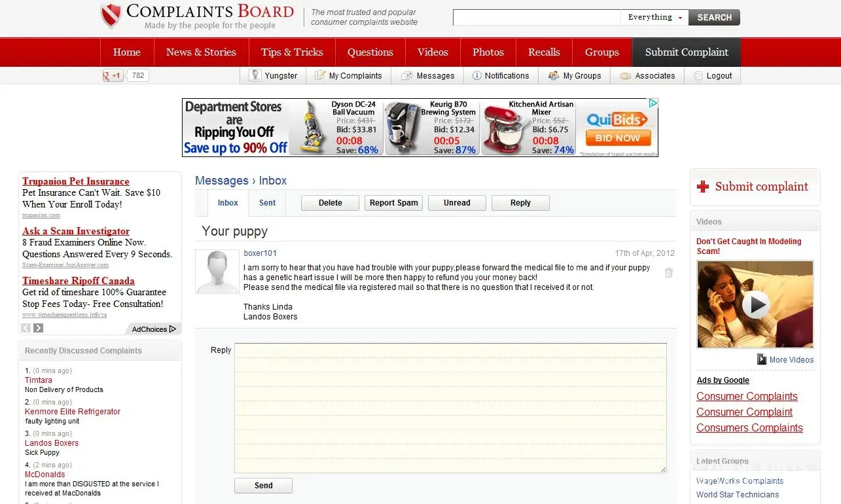Click the Logout toolbar item
Viewport: 841px width, 504px height.
pyautogui.click(x=713, y=76)
